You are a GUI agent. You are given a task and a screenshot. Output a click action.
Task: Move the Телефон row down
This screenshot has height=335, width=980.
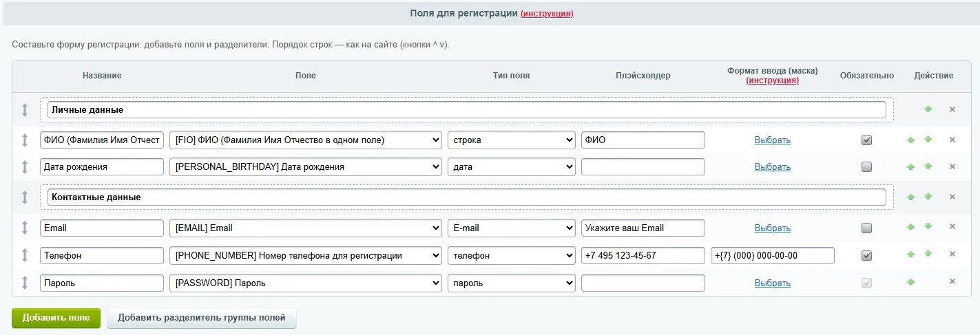(x=928, y=255)
